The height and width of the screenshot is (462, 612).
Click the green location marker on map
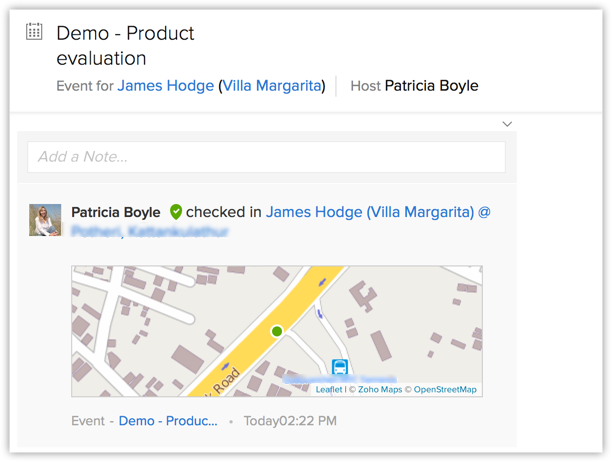pyautogui.click(x=277, y=331)
